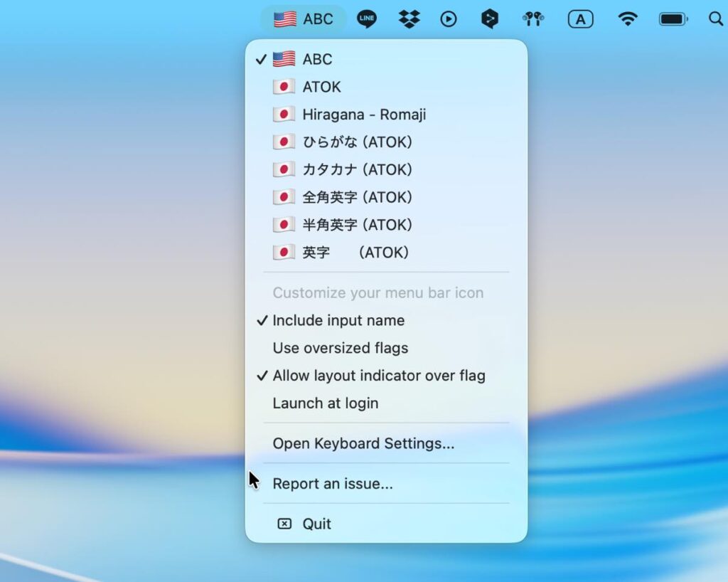Disable Include input name option
728x582 pixels.
coord(338,320)
